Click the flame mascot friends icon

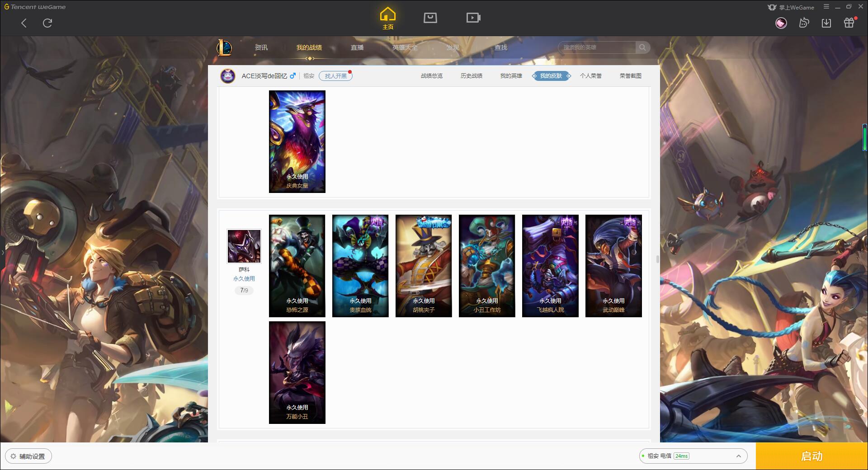tap(804, 23)
